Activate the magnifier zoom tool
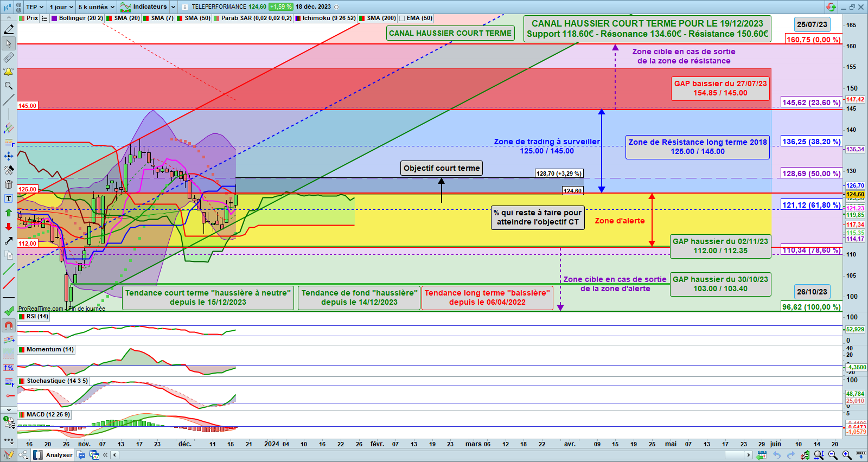This screenshot has height=462, width=868. coord(9,86)
